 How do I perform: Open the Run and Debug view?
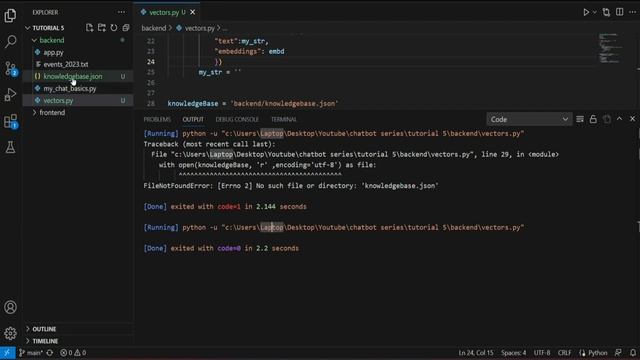10,94
